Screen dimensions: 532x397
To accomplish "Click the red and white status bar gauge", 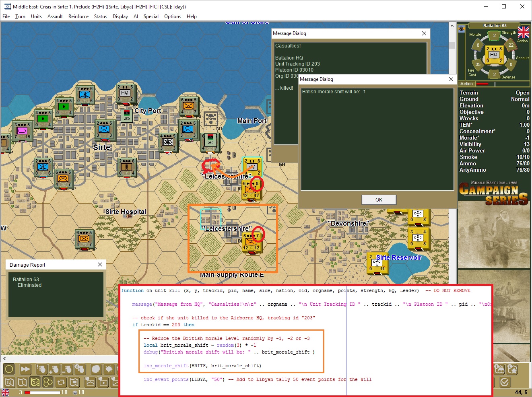I will tap(42, 392).
